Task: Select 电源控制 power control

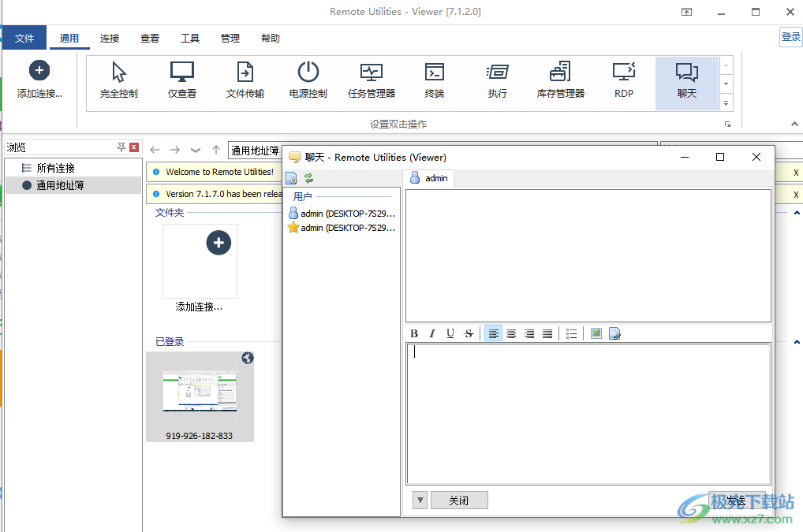Action: (308, 80)
